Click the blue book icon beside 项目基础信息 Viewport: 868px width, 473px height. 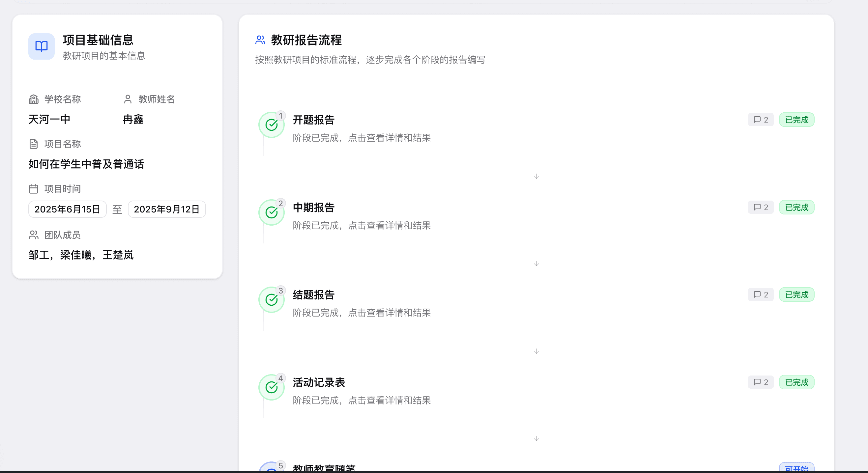pos(42,46)
